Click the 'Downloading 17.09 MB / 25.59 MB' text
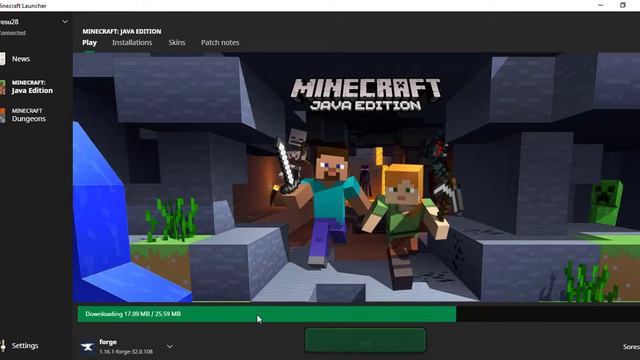This screenshot has width=640, height=360. pos(133,314)
